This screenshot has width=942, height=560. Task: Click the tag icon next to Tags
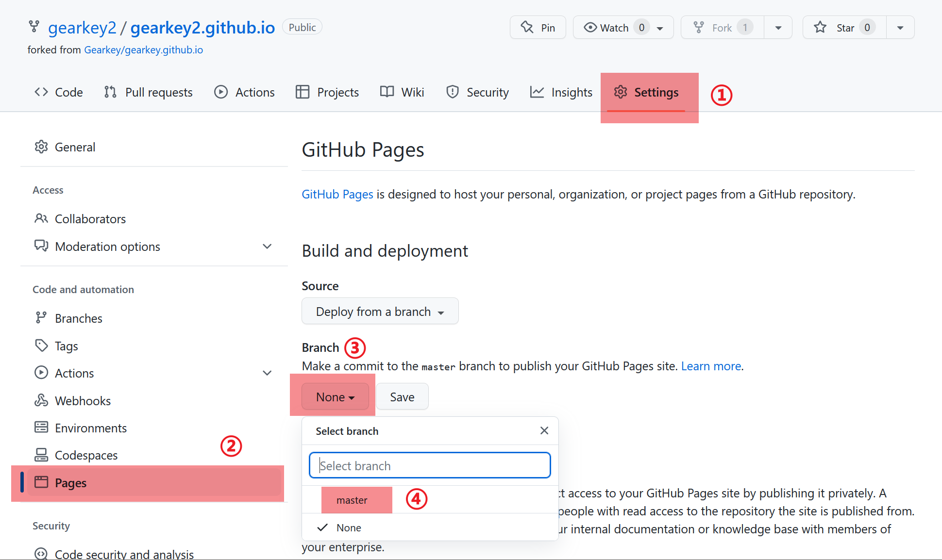pos(41,346)
